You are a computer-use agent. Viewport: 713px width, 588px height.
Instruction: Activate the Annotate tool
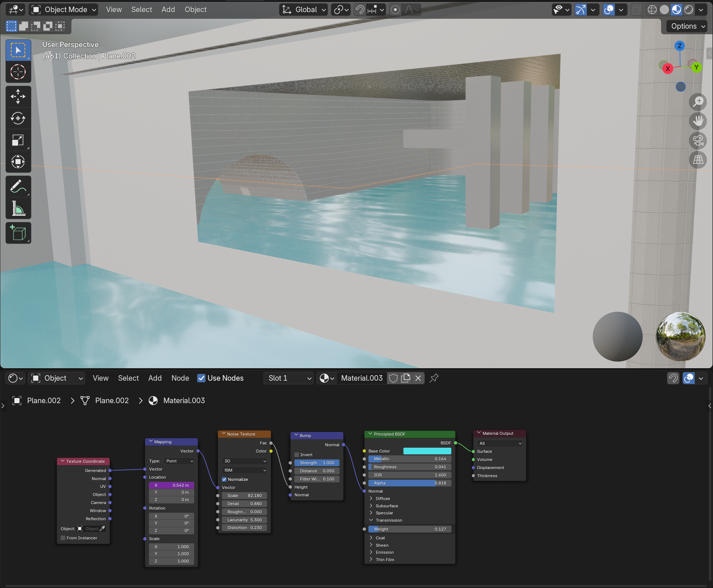pyautogui.click(x=18, y=186)
